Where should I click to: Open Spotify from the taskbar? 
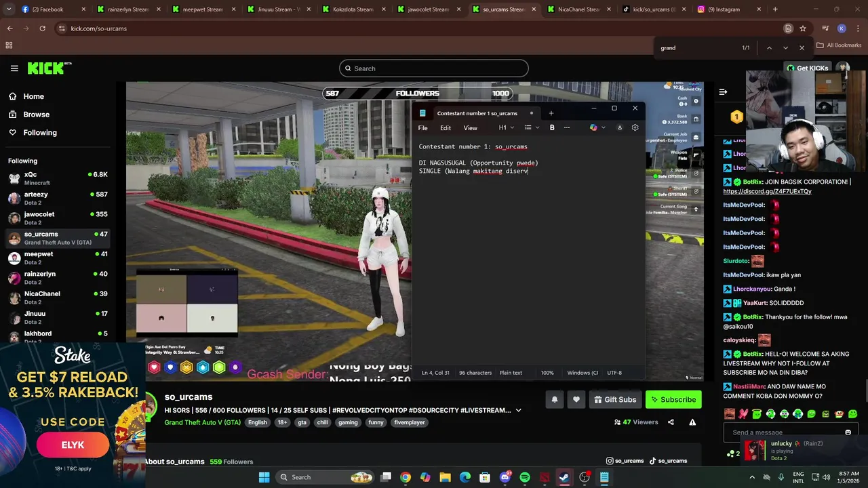pyautogui.click(x=524, y=477)
